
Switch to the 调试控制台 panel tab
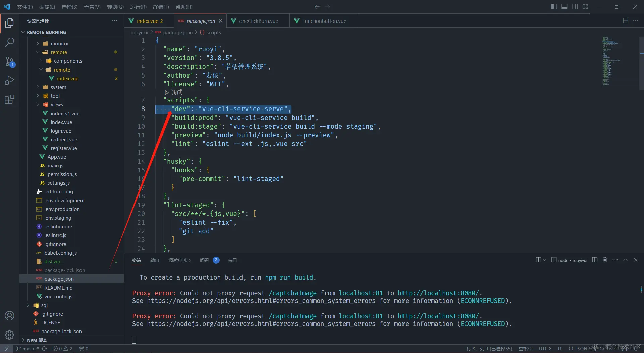pyautogui.click(x=179, y=260)
